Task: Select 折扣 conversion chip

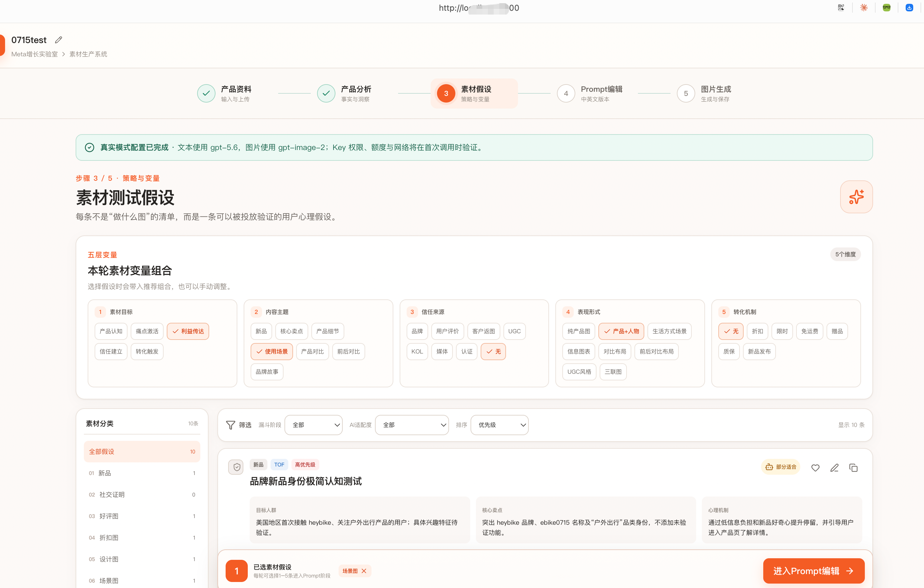Action: (x=758, y=331)
